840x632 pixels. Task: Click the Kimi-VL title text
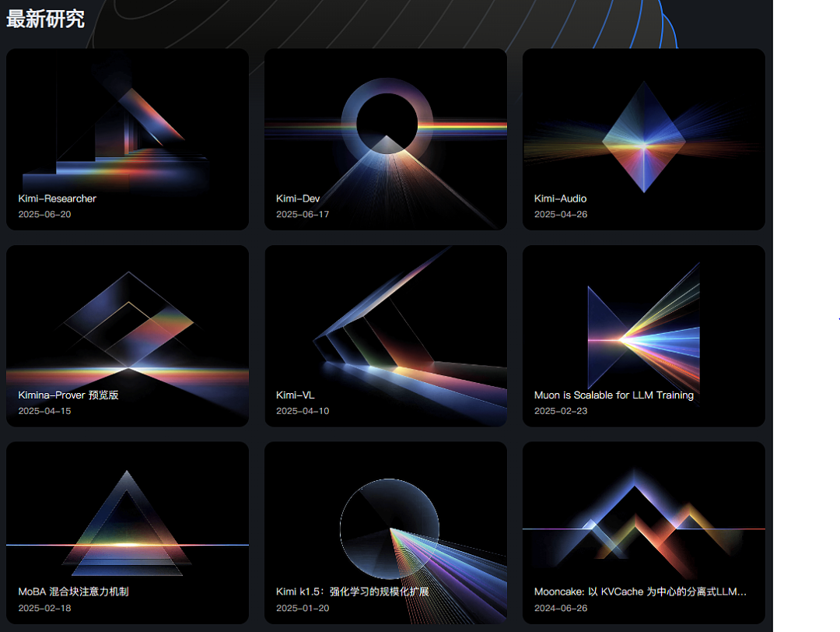296,395
